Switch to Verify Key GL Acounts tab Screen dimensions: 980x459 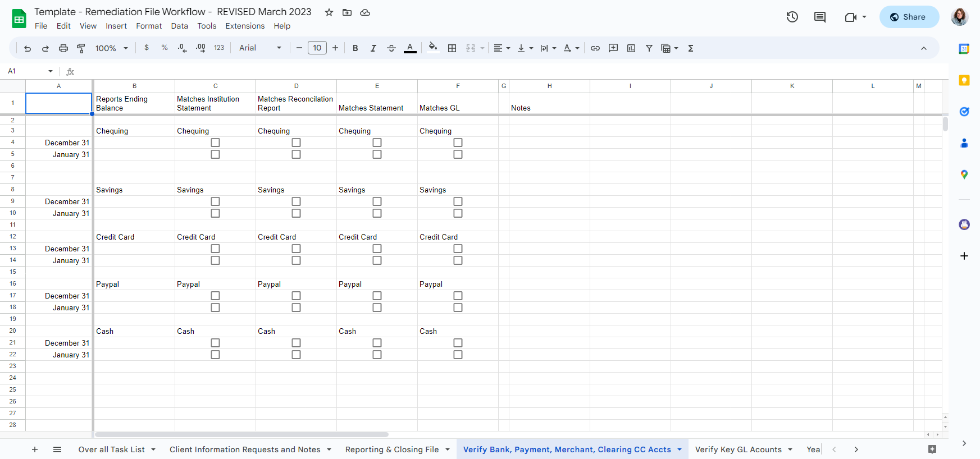(739, 449)
